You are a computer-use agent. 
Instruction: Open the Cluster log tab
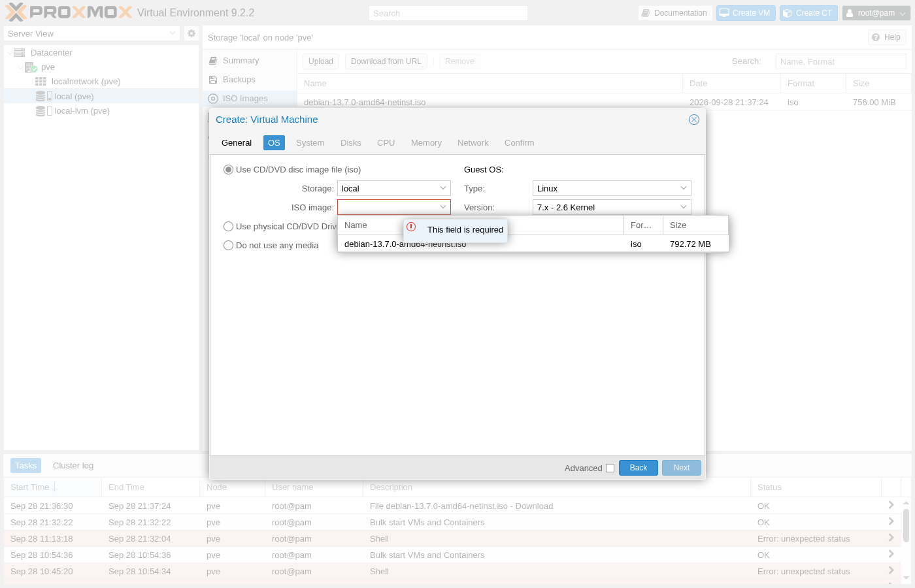73,466
